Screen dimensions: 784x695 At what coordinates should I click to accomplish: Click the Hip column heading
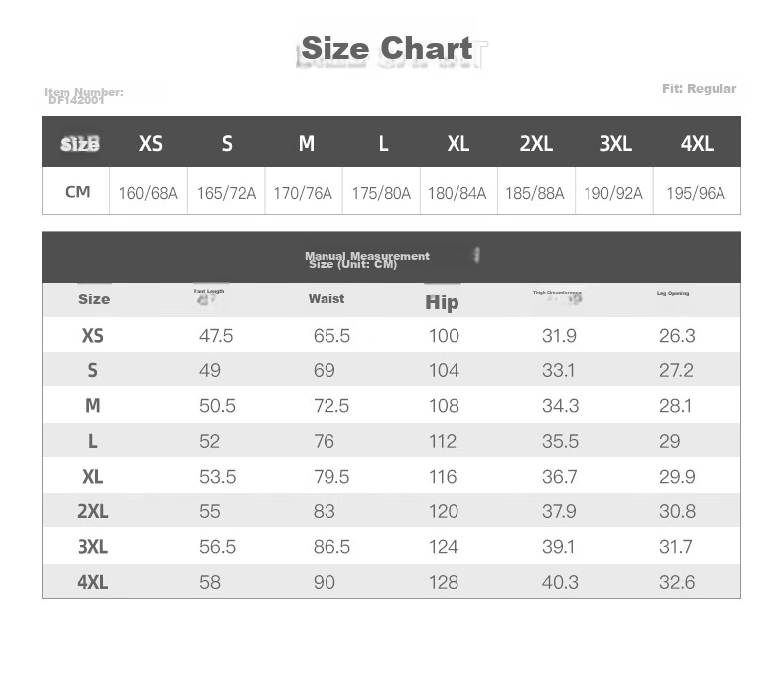[x=442, y=302]
